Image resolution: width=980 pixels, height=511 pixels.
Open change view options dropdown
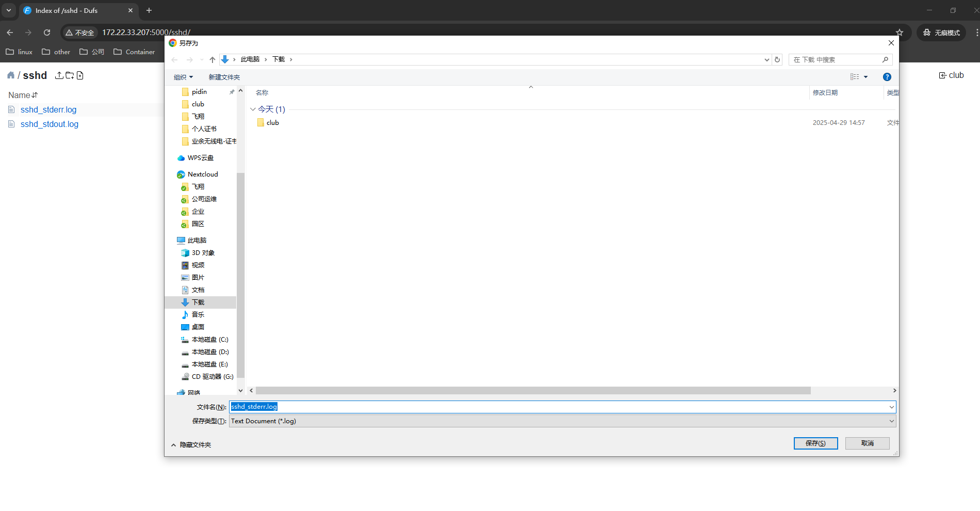pos(865,77)
